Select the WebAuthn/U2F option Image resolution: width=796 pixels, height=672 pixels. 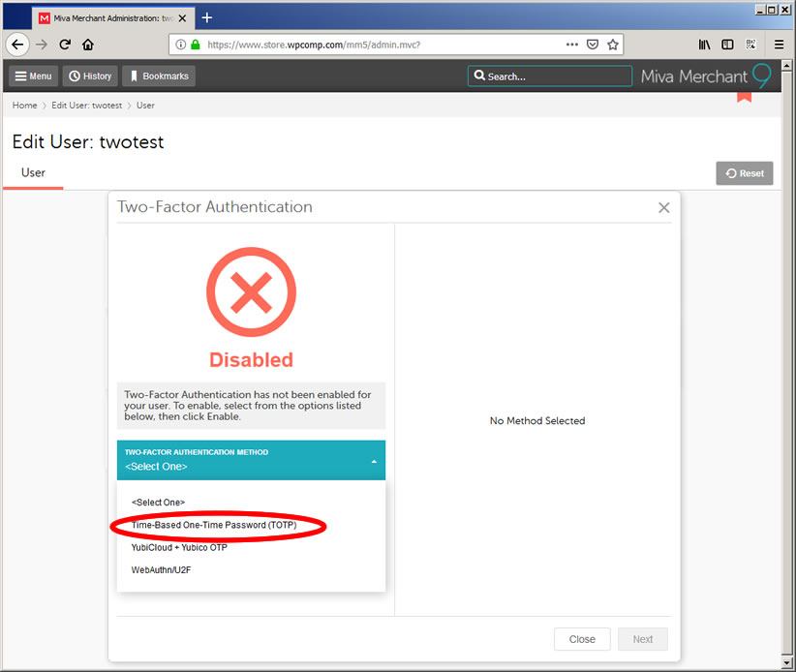[161, 570]
